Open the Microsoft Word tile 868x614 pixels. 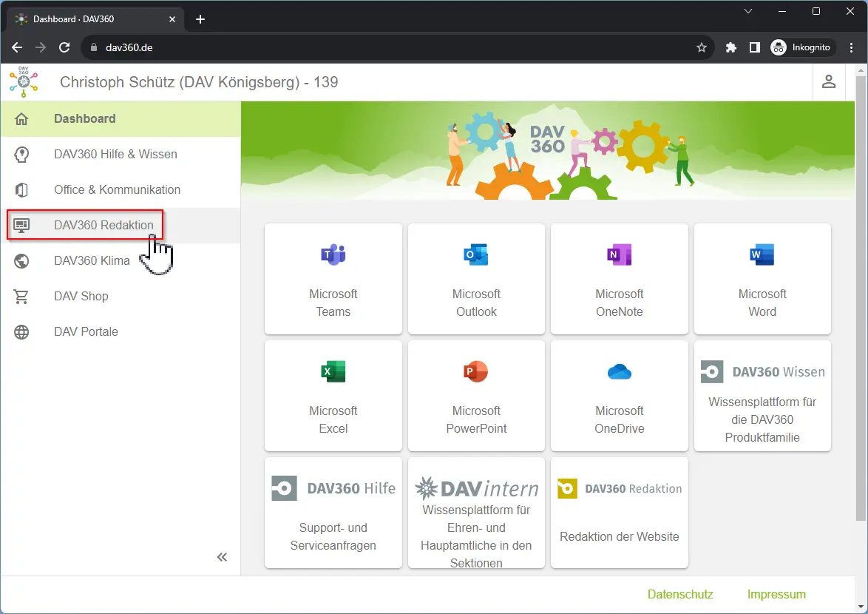coord(762,279)
